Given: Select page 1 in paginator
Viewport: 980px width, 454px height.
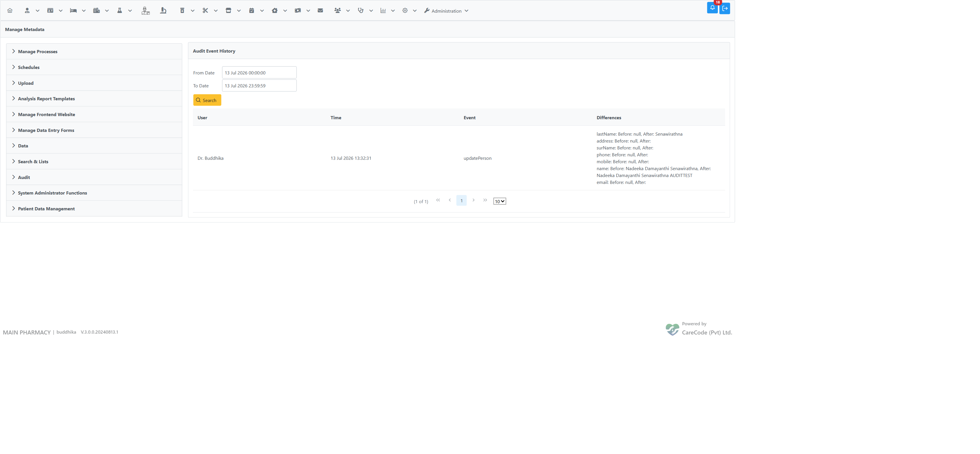Looking at the screenshot, I should tap(461, 201).
